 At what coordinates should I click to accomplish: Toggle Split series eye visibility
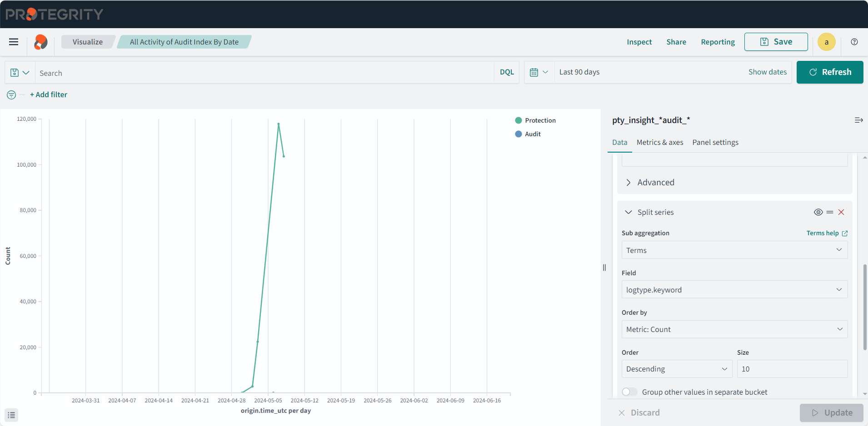pyautogui.click(x=818, y=212)
